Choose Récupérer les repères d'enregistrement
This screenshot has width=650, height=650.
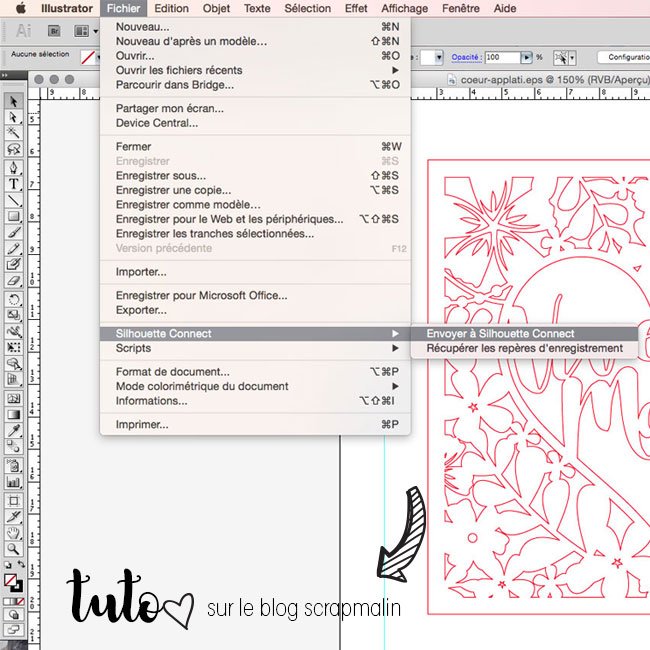pos(524,348)
